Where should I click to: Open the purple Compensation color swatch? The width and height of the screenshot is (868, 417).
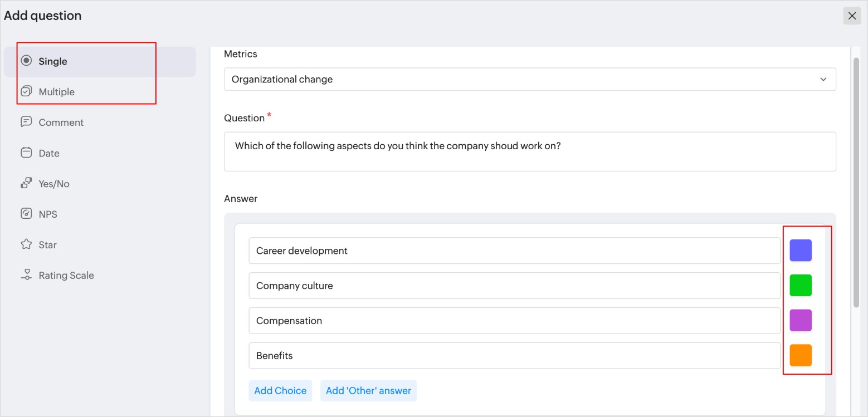[800, 321]
